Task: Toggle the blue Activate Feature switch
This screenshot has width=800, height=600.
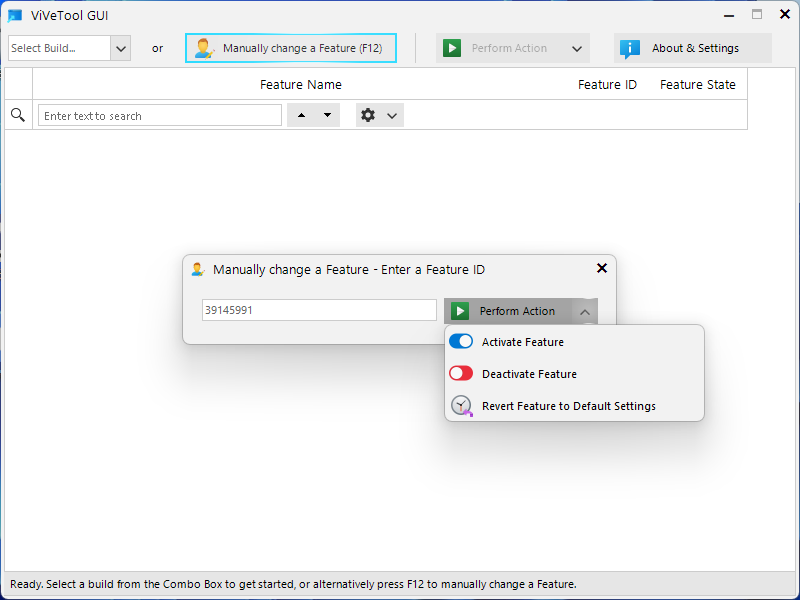Action: 461,341
